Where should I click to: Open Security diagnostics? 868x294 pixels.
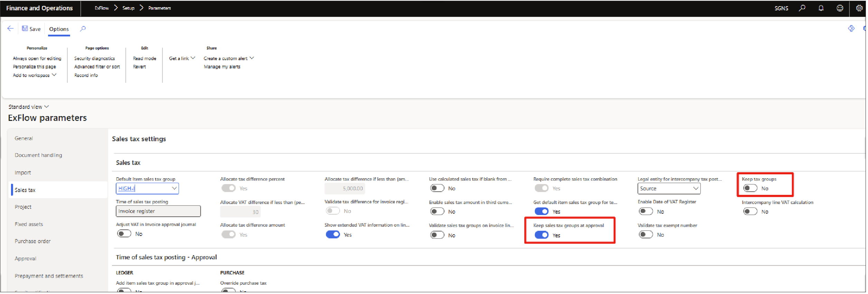click(95, 59)
